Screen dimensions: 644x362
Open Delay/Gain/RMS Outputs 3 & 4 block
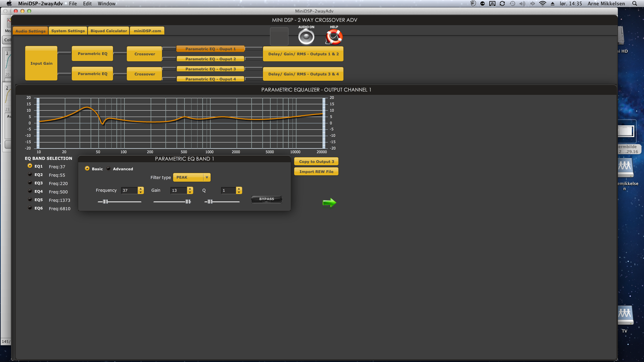303,74
